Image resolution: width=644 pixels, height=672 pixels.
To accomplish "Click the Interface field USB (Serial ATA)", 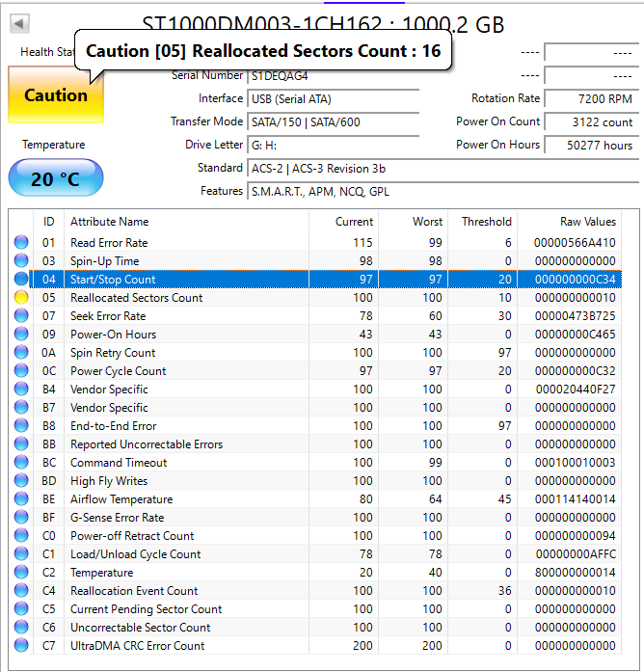I will coord(333,99).
